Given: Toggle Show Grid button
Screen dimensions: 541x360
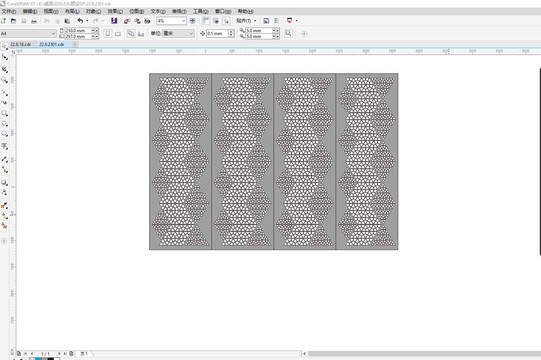Looking at the screenshot, I should click(216, 21).
